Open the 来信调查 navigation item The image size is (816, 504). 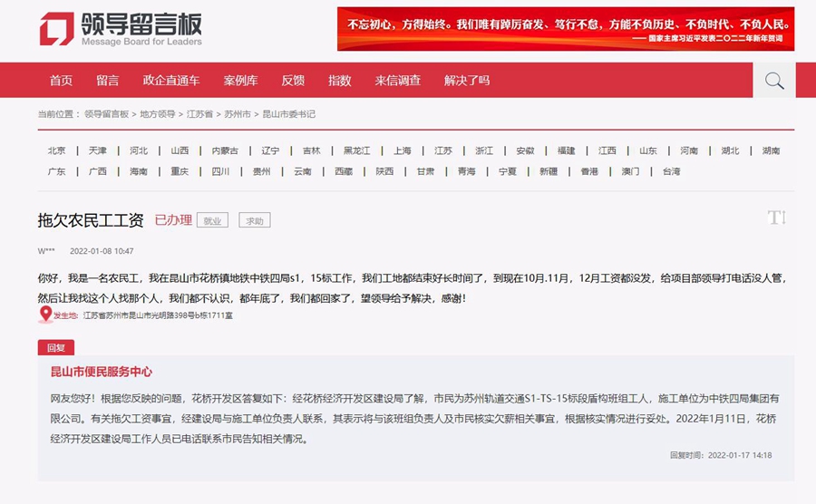(398, 81)
